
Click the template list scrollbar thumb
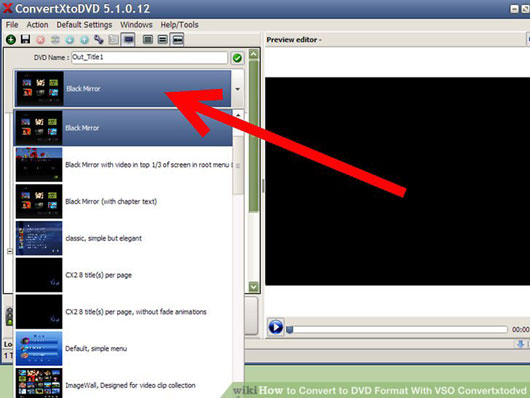pos(238,165)
